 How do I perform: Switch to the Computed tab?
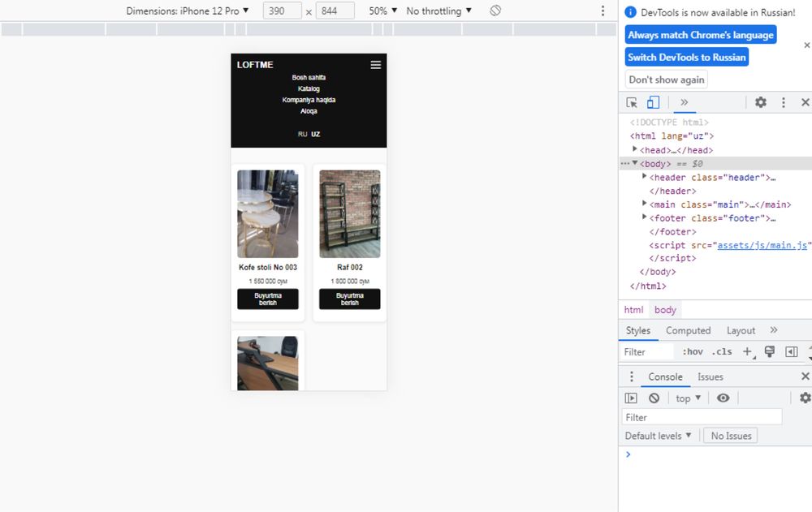688,330
